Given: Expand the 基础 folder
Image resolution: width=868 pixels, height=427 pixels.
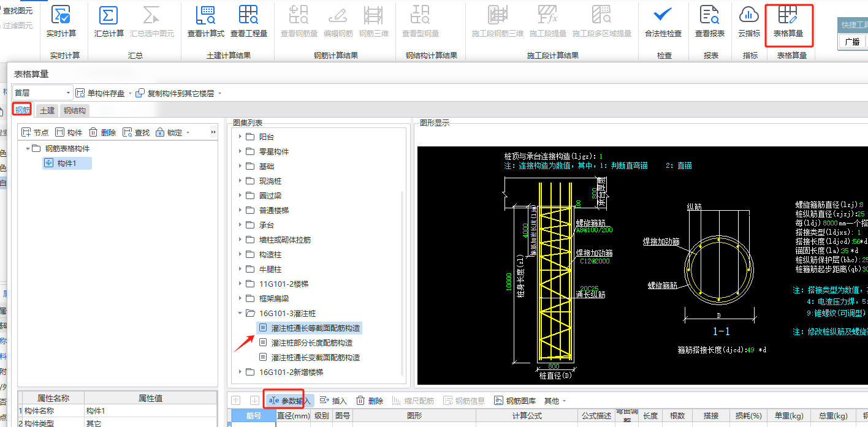Looking at the screenshot, I should click(x=240, y=166).
